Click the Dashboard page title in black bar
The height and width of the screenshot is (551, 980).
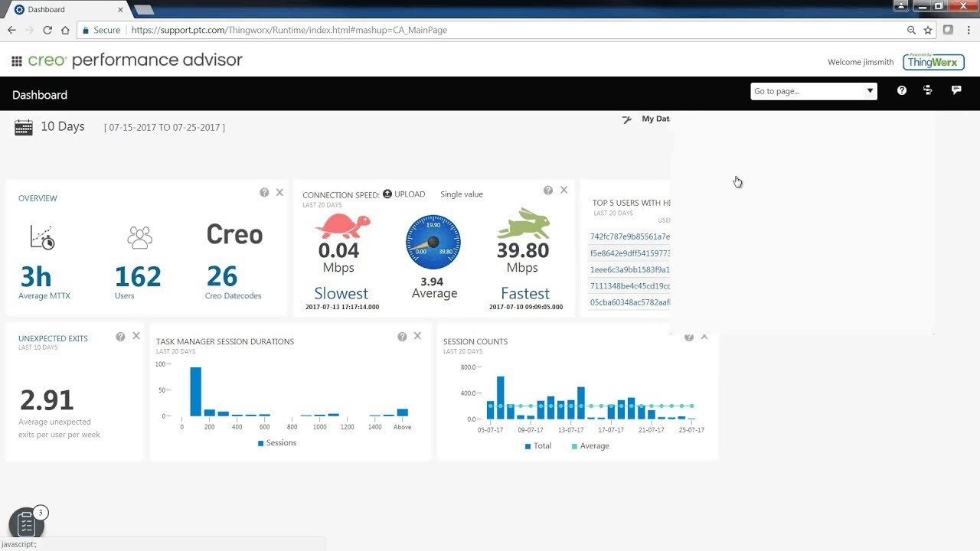[40, 95]
